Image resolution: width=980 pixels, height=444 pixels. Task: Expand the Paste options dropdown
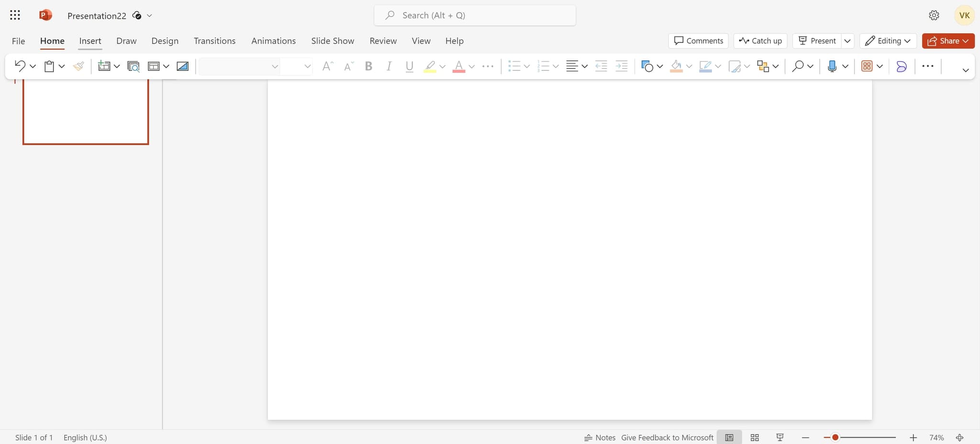coord(61,66)
